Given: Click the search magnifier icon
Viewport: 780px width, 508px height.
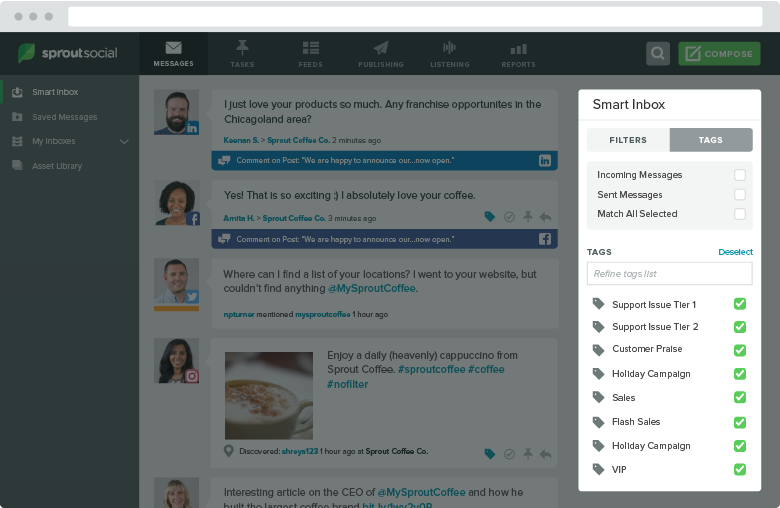Looking at the screenshot, I should 658,53.
